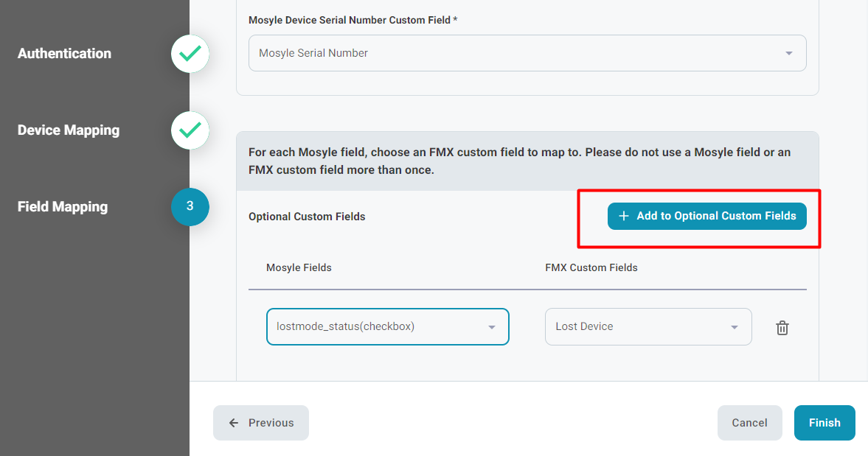
Task: Click the numbered circle on Field Mapping step
Action: tap(190, 207)
